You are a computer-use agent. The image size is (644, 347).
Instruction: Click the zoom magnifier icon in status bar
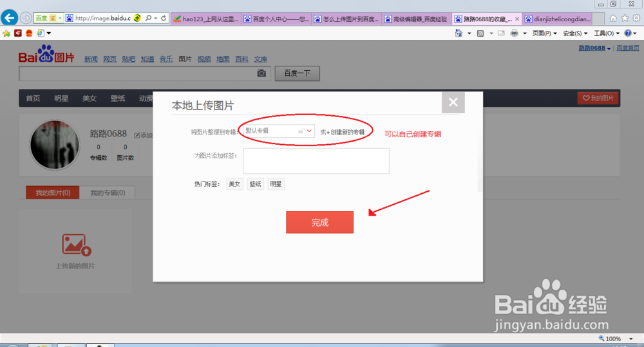tap(601, 339)
